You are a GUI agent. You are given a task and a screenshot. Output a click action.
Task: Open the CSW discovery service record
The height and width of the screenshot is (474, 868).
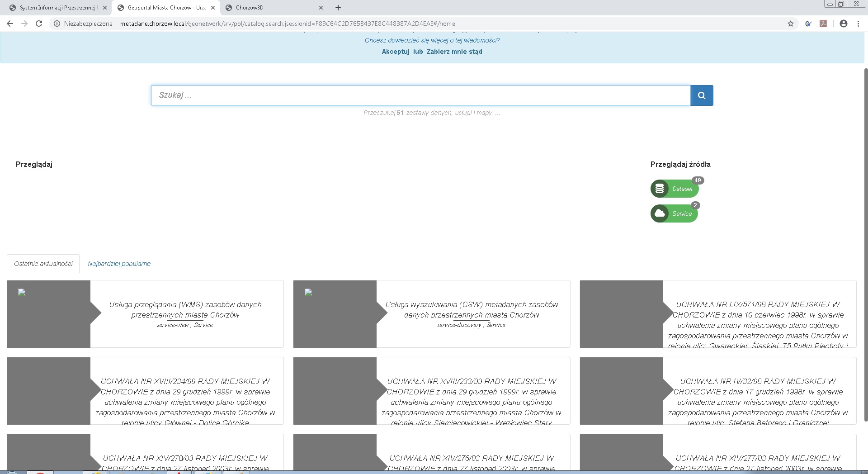point(472,310)
